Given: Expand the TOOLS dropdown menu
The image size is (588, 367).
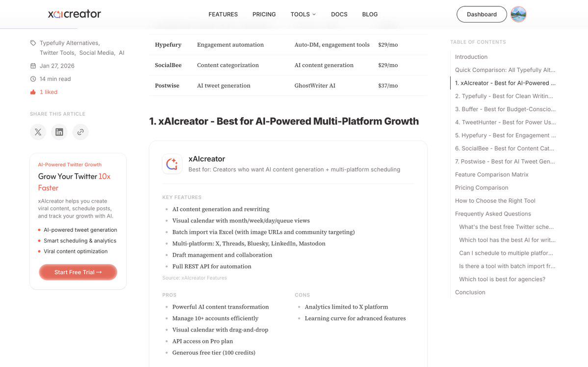Looking at the screenshot, I should [303, 14].
